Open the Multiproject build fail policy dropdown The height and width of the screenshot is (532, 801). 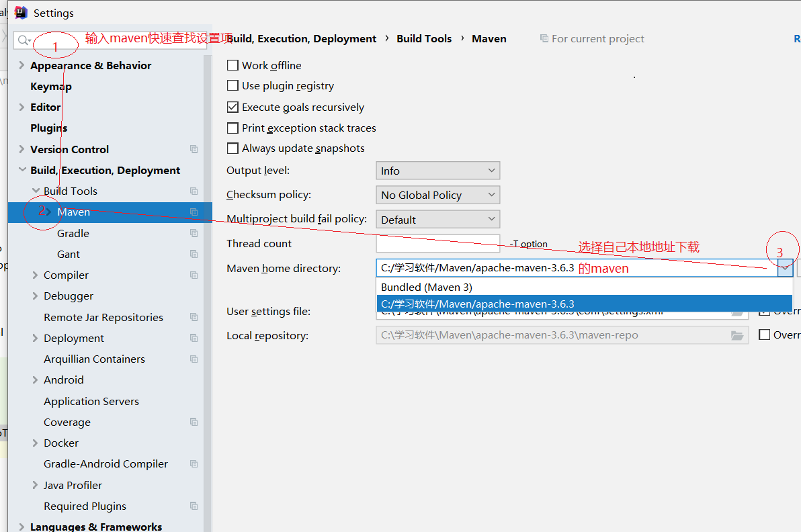tap(437, 220)
